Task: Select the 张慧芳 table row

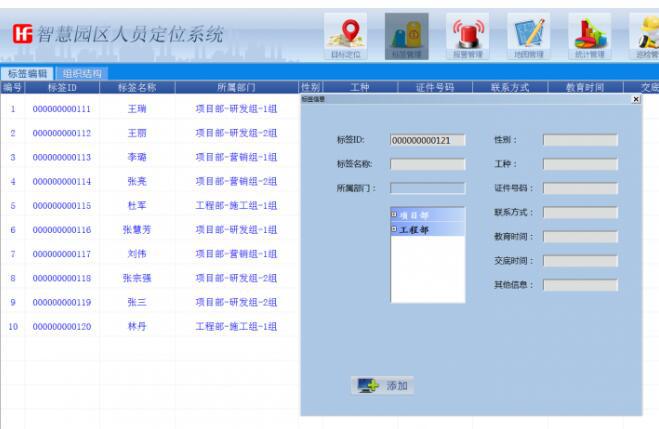Action: [137, 230]
